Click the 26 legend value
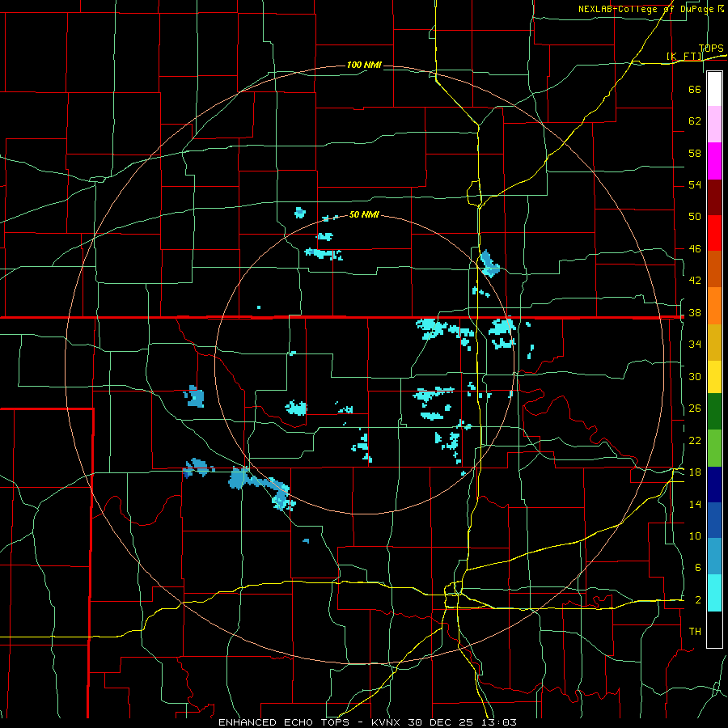This screenshot has height=728, width=728. pyautogui.click(x=695, y=408)
